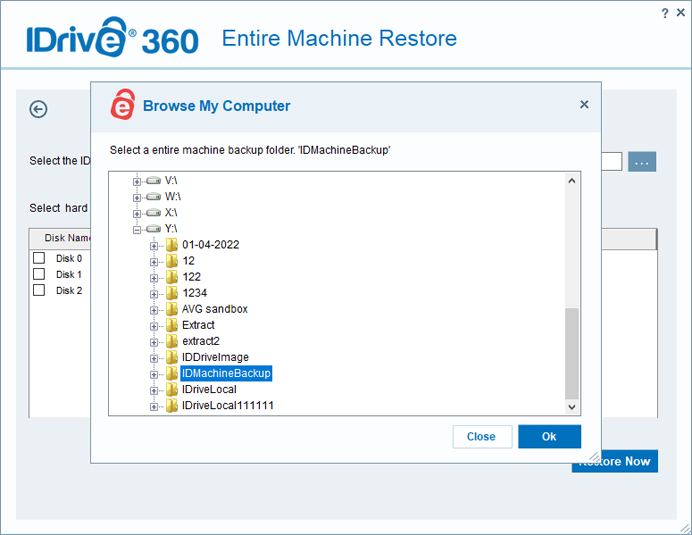This screenshot has width=692, height=535.
Task: Click the Close button in dialog
Action: (x=482, y=437)
